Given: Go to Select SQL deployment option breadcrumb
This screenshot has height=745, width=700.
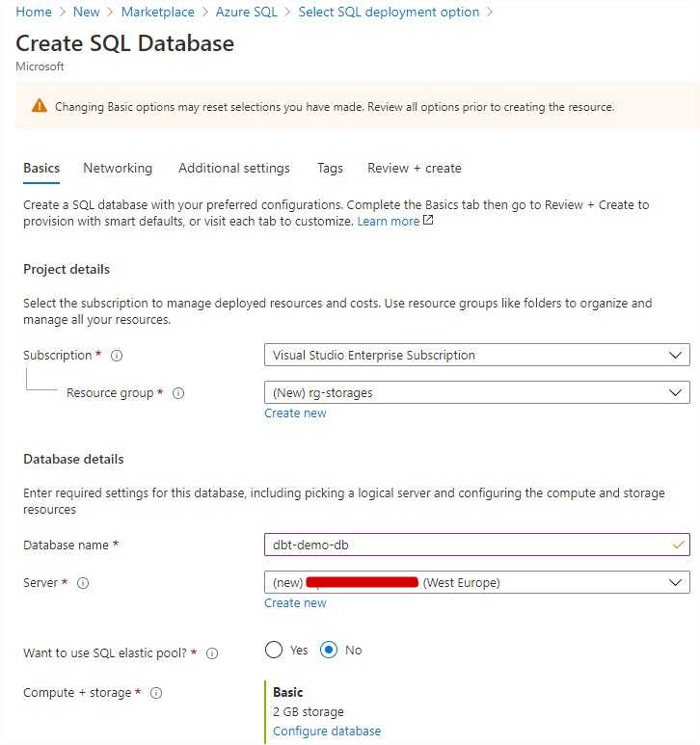Looking at the screenshot, I should [x=389, y=12].
